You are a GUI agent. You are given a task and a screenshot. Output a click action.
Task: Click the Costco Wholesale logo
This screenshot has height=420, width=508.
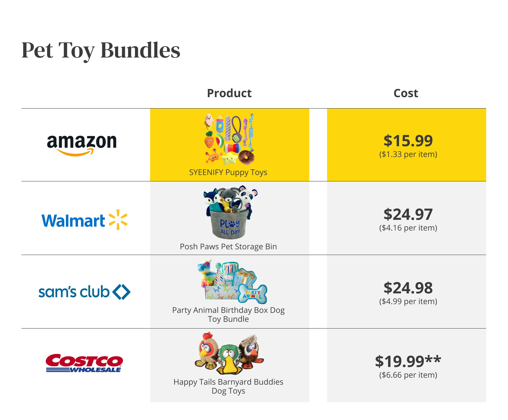pos(84,363)
